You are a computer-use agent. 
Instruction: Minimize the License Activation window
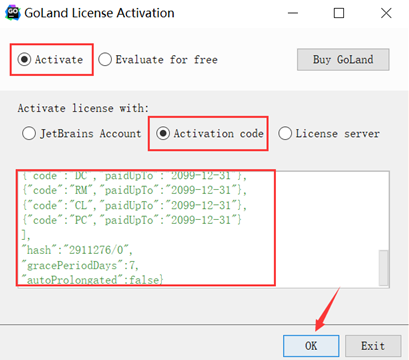293,13
